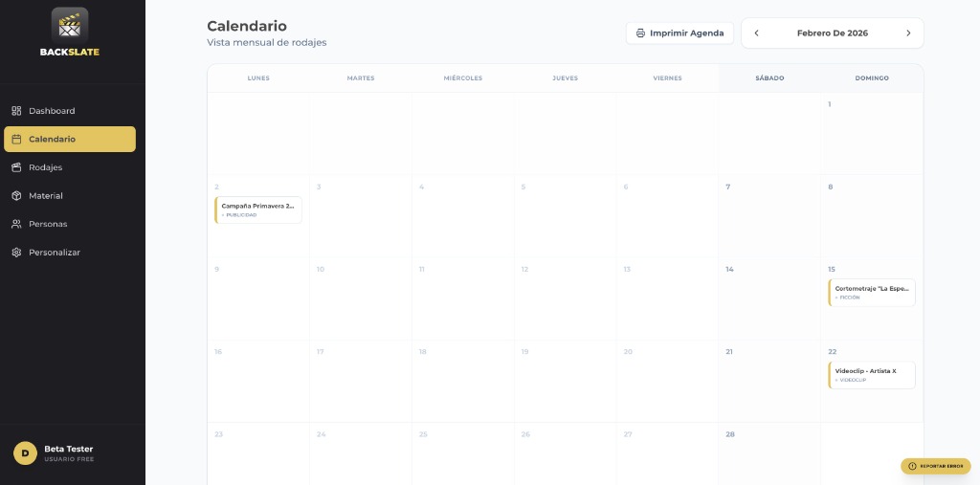Go to the previous month
The height and width of the screenshot is (485, 980).
pos(756,33)
